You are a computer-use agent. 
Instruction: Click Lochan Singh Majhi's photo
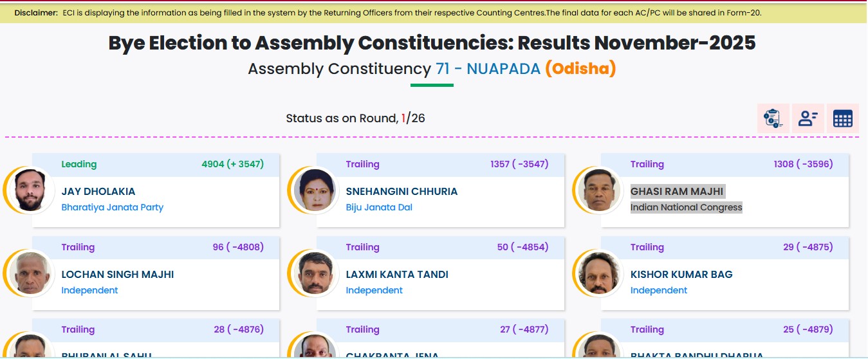pyautogui.click(x=30, y=273)
